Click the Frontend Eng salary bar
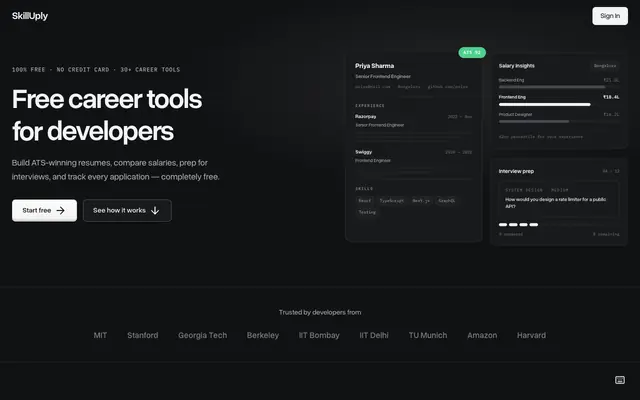This screenshot has width=640, height=400. 544,104
